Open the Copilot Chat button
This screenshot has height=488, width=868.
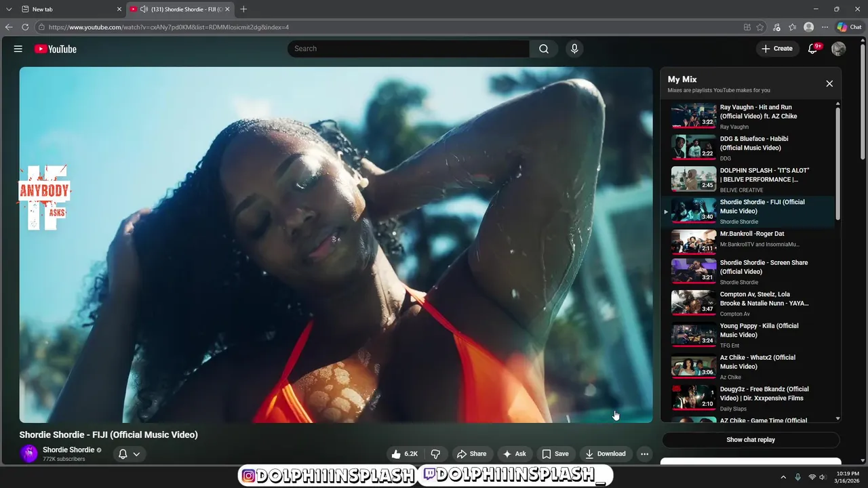(x=850, y=27)
